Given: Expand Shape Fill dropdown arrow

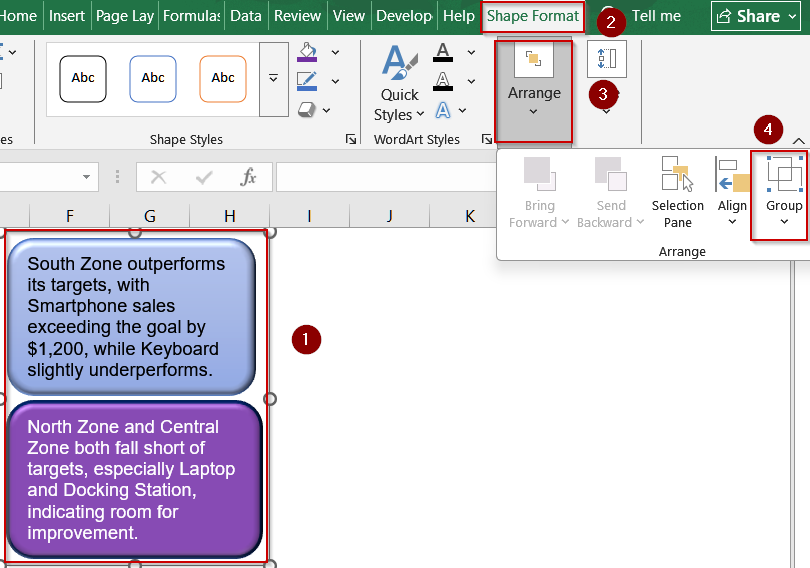Looking at the screenshot, I should [x=335, y=53].
